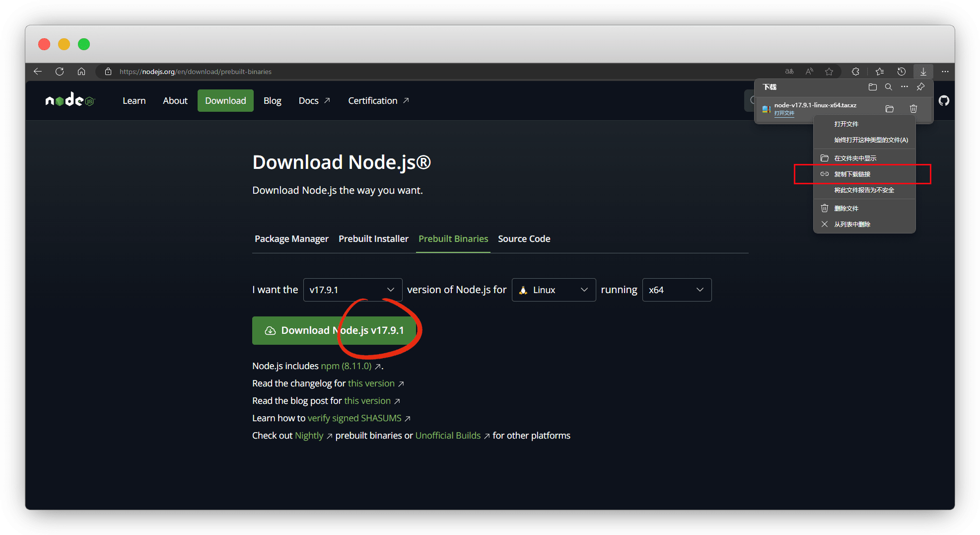Choose 始终打开这种类型的文件(A) menu entry
The height and width of the screenshot is (535, 980).
tap(864, 140)
